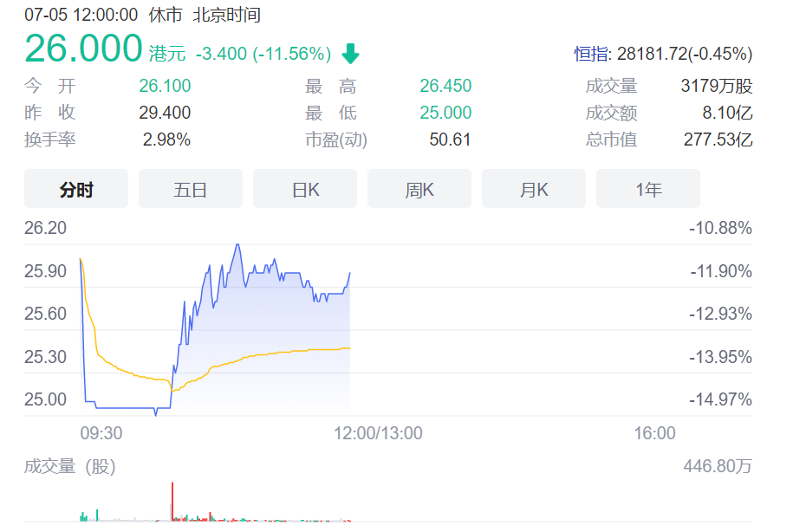793x532 pixels.
Task: Click the -11.90% percent axis label
Action: click(721, 271)
